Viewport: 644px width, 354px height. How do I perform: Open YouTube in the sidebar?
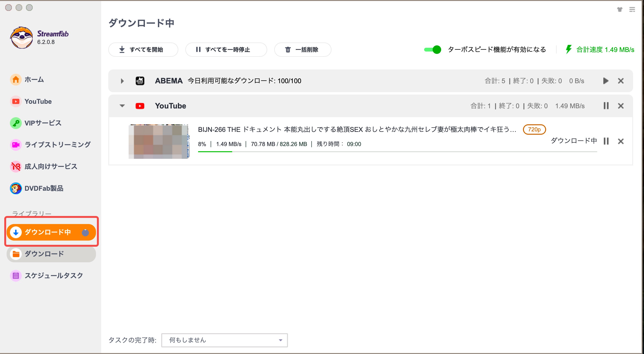pos(31,101)
